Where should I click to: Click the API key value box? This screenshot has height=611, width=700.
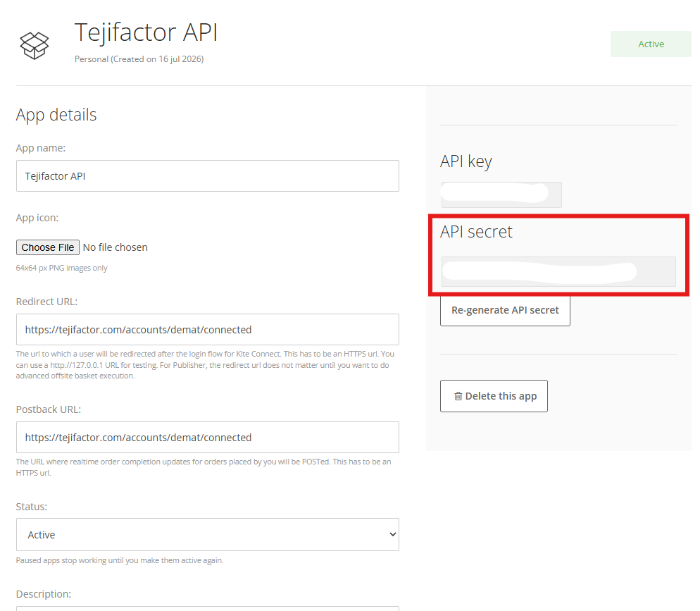[x=501, y=195]
